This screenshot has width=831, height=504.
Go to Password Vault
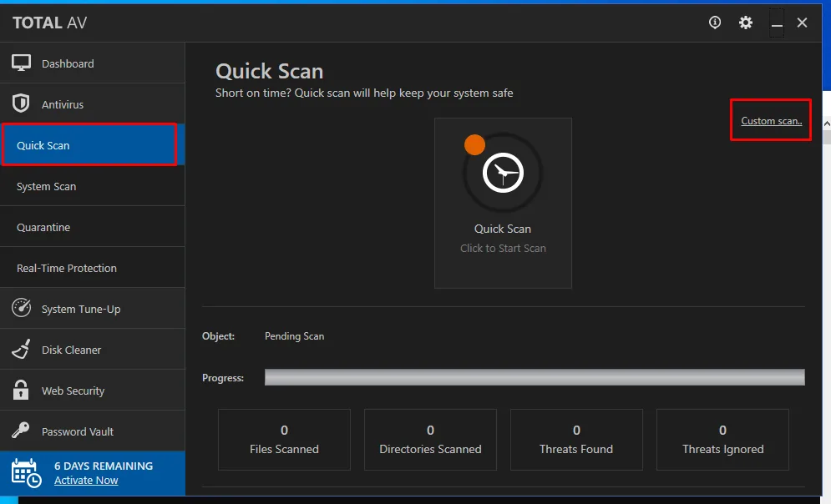point(92,431)
